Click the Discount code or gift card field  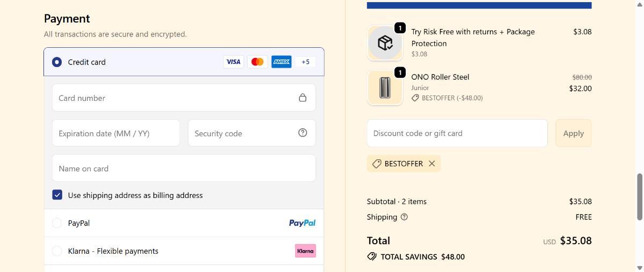tap(457, 133)
